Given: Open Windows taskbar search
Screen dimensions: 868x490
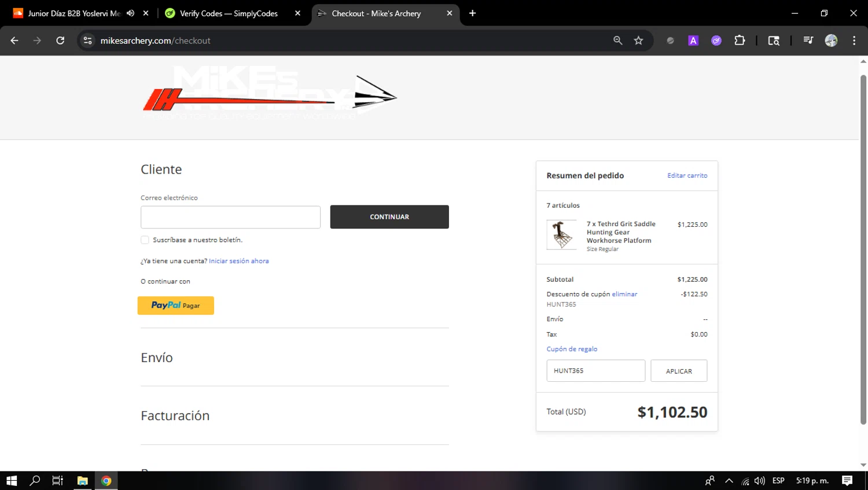Looking at the screenshot, I should pyautogui.click(x=35, y=481).
